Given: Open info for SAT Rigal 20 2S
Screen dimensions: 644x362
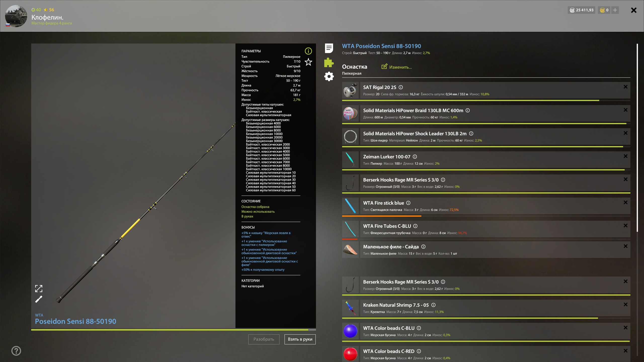Looking at the screenshot, I should pyautogui.click(x=401, y=87).
